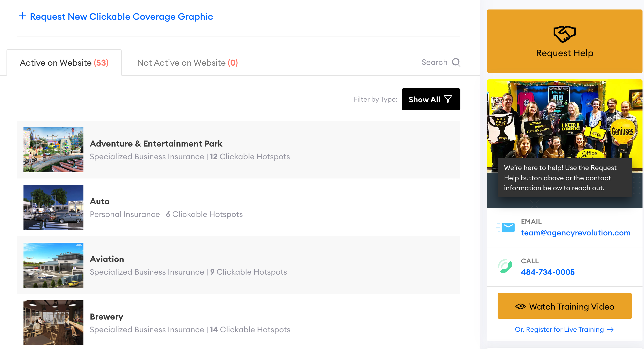Click the eye icon in Watch Training Video

point(521,306)
